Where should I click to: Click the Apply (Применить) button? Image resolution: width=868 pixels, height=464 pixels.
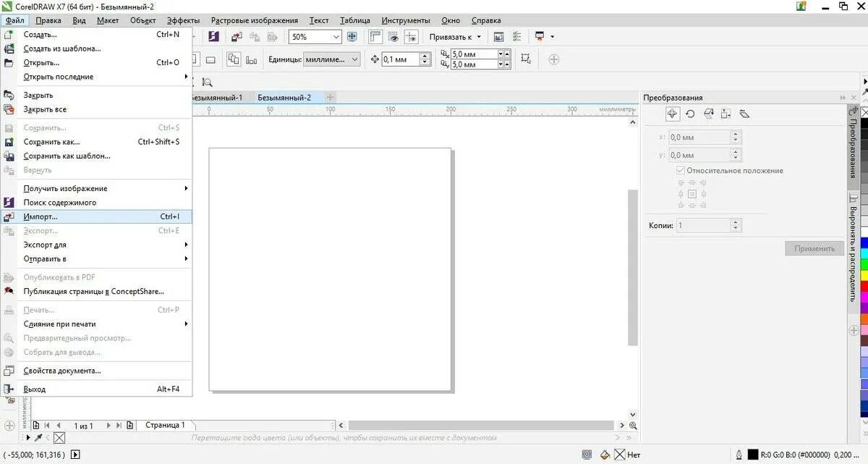(814, 248)
